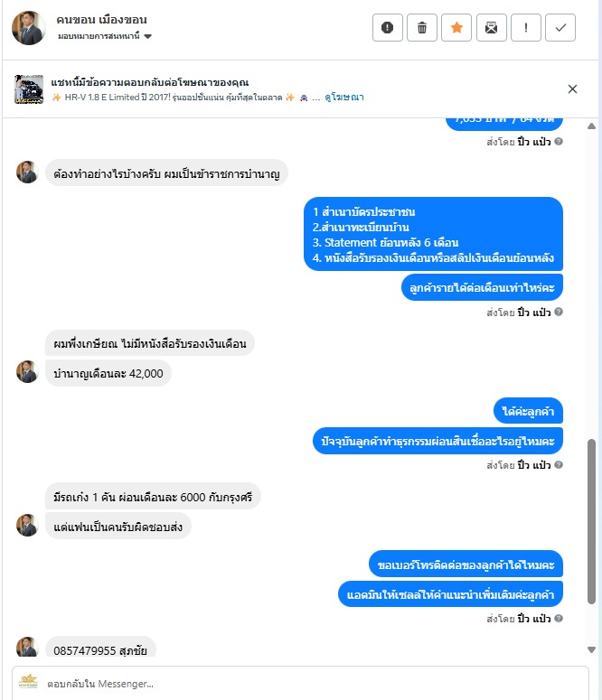Viewport: 602px width, 700px height.
Task: Click help icon beside last sender label
Action: tap(559, 619)
